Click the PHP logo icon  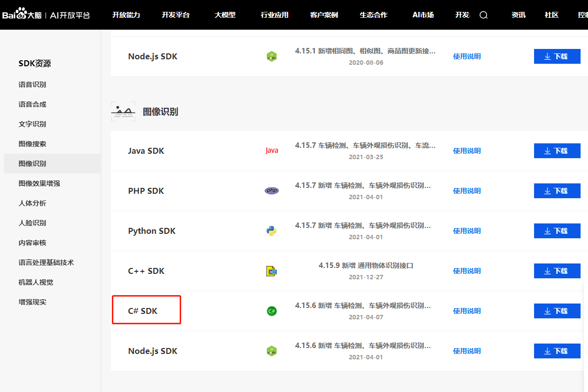coord(272,191)
